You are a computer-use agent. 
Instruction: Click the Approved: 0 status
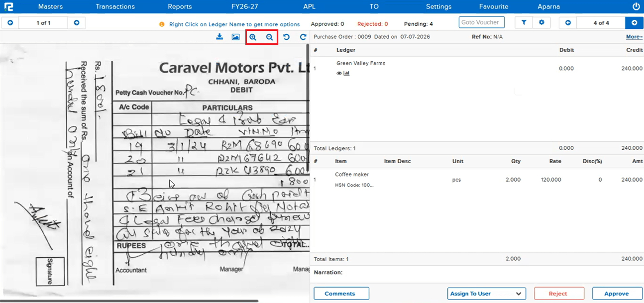click(x=327, y=24)
